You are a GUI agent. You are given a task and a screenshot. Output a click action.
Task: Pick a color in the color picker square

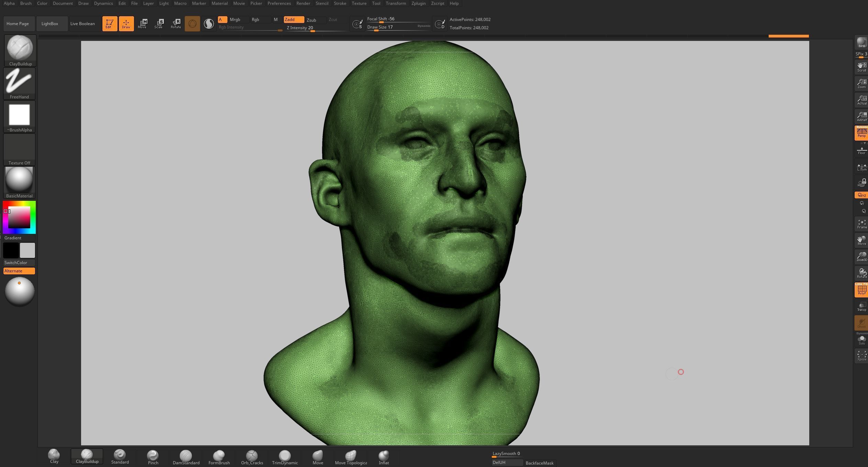point(19,217)
